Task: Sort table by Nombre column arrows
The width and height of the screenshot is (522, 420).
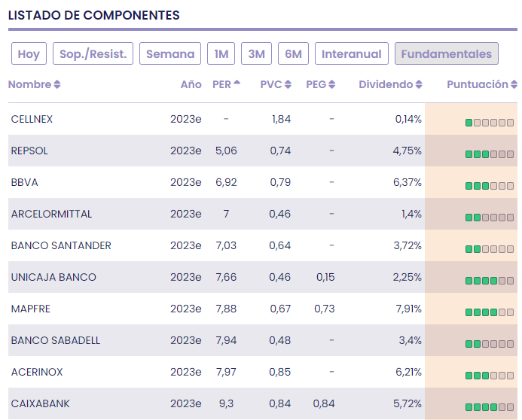Action: [57, 85]
